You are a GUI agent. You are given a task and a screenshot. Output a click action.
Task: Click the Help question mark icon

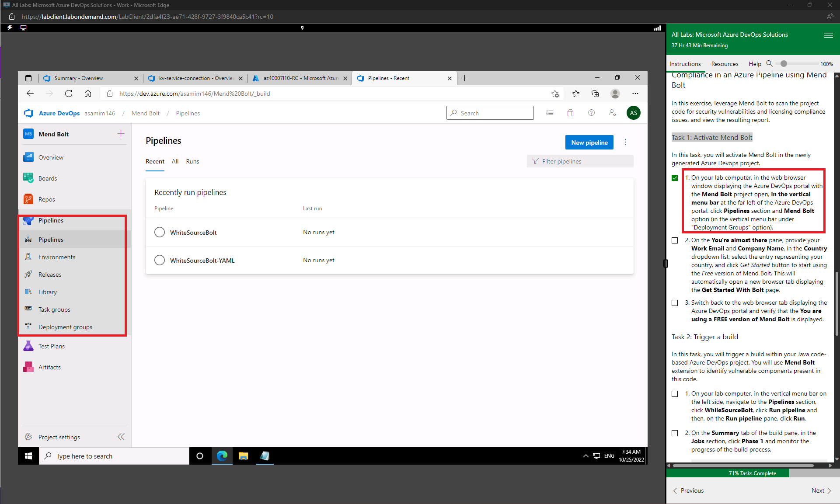point(591,113)
